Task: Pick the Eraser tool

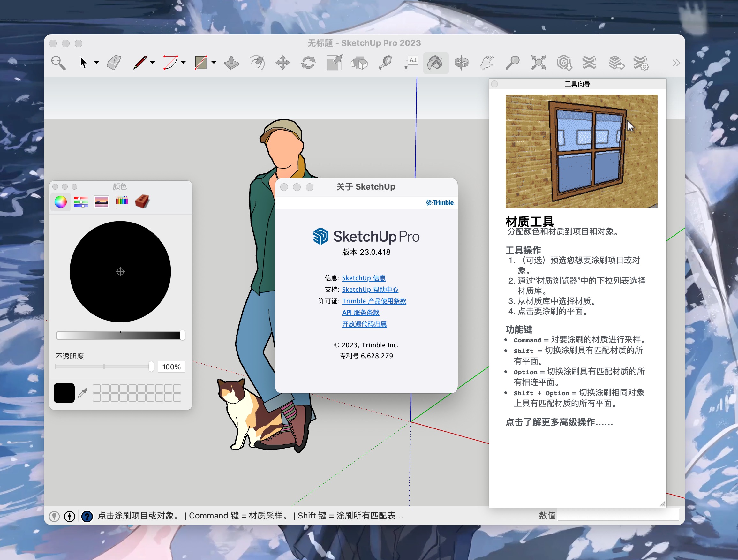Action: tap(114, 63)
